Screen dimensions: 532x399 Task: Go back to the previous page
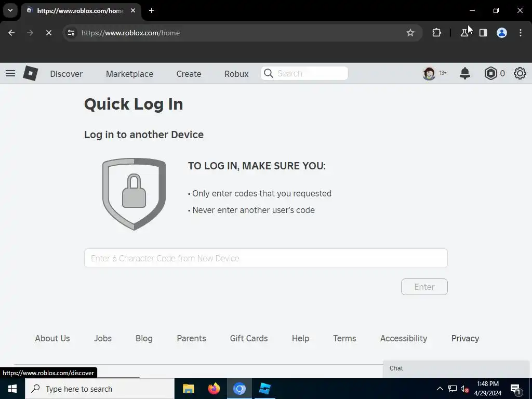[11, 33]
